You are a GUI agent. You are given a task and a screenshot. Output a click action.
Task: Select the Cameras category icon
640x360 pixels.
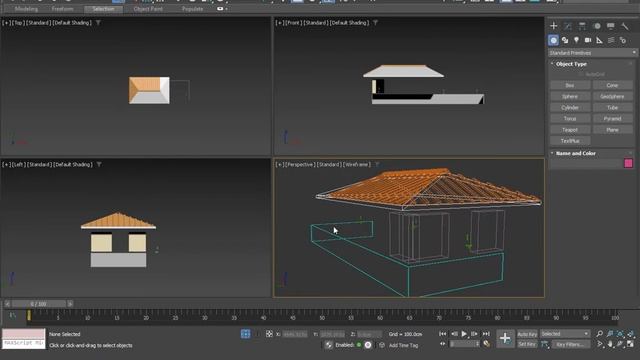click(x=588, y=40)
